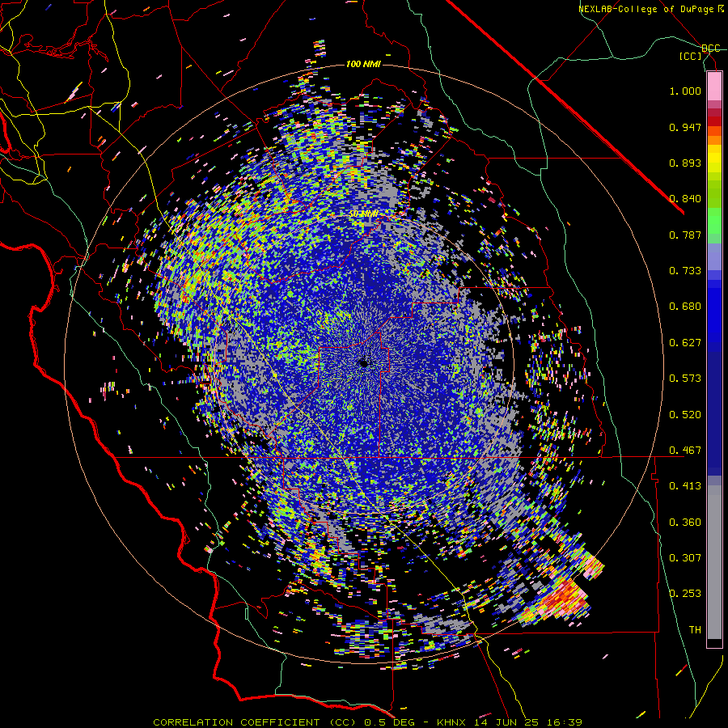Click the NEXLAB-College of DuPage label

(x=645, y=9)
